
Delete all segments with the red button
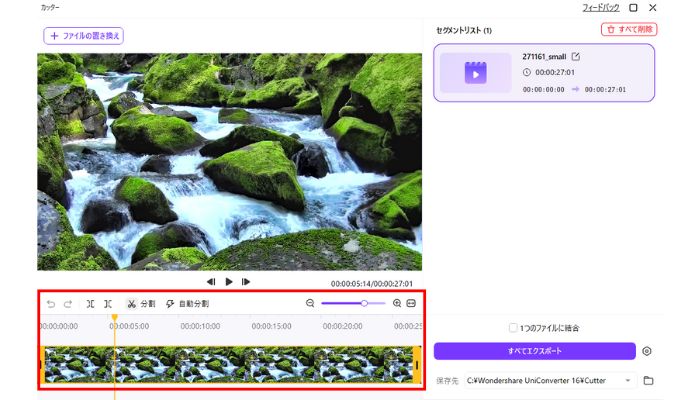tap(629, 29)
